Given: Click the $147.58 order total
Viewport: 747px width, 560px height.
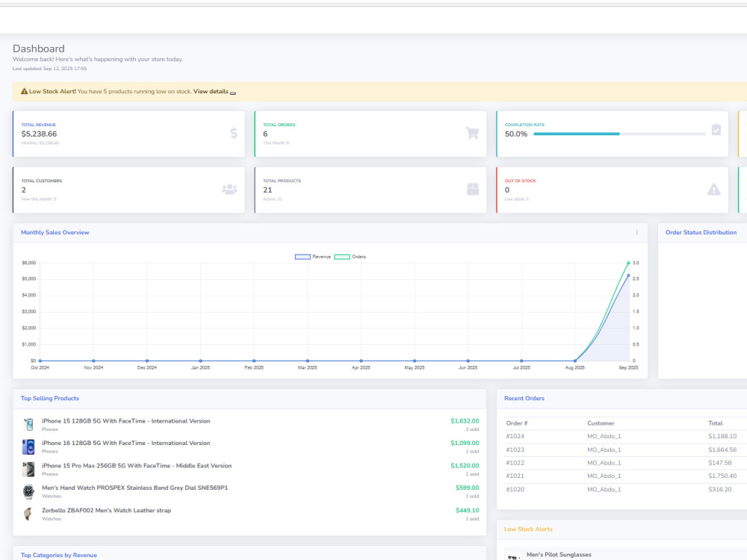Looking at the screenshot, I should (x=719, y=463).
